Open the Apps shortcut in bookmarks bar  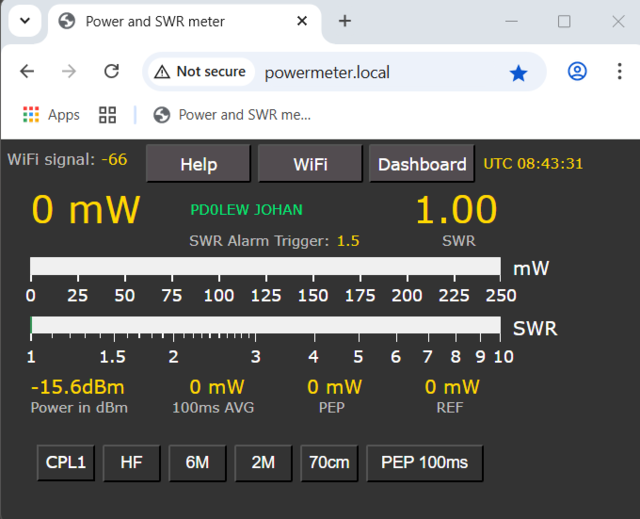point(51,115)
